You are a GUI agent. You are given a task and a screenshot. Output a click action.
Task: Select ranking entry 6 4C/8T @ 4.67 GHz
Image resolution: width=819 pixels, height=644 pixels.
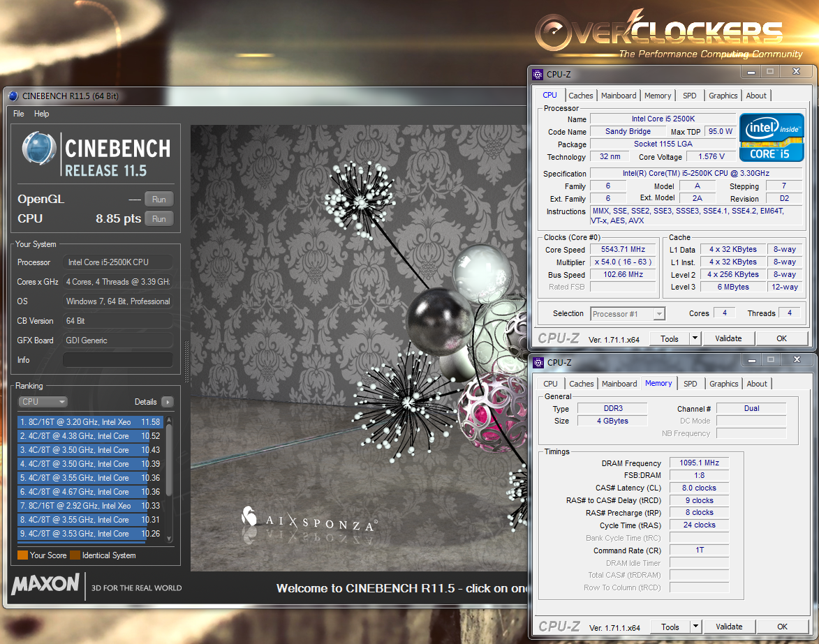pyautogui.click(x=90, y=492)
